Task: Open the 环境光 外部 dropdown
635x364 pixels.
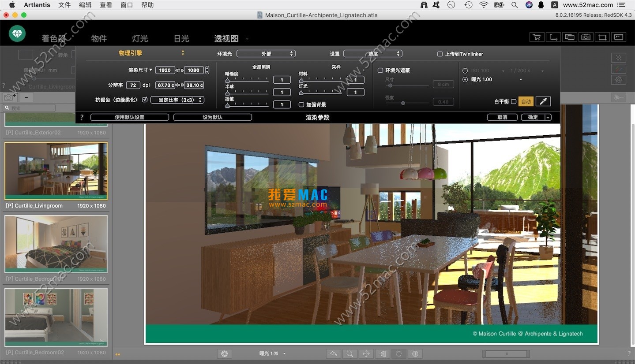Action: tap(266, 54)
